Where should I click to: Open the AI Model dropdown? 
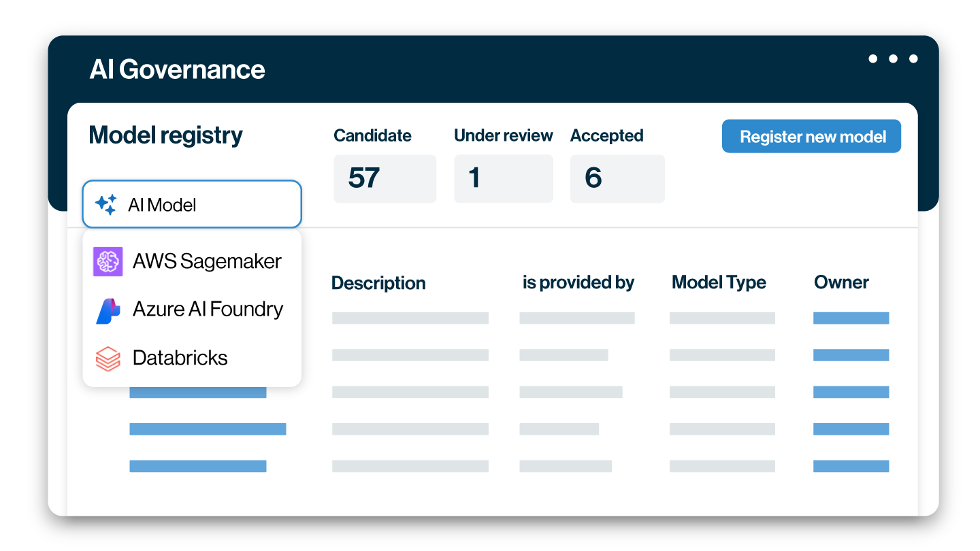click(x=192, y=204)
